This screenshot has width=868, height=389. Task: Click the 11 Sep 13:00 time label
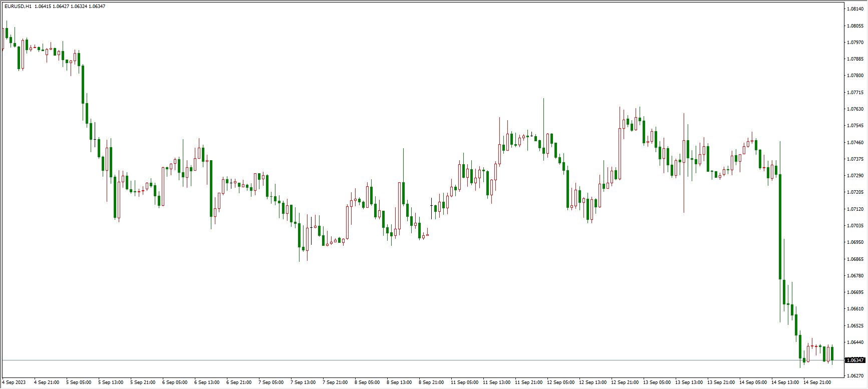coord(496,382)
